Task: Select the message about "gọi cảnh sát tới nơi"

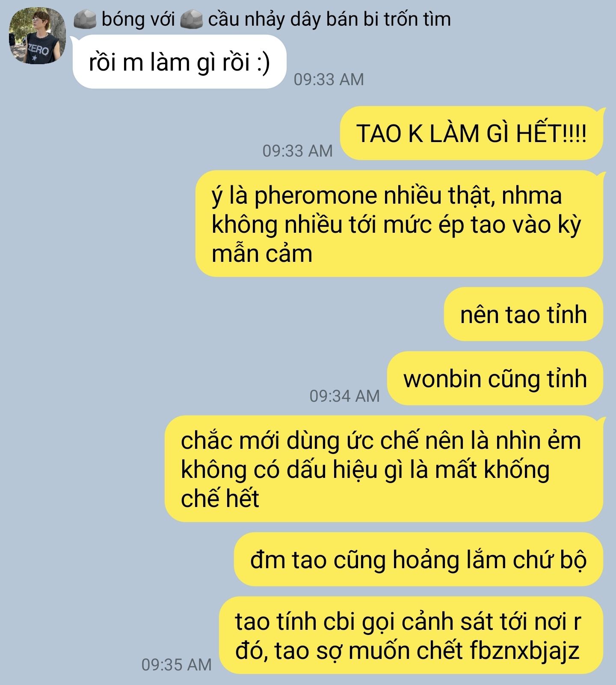Action: tap(411, 635)
